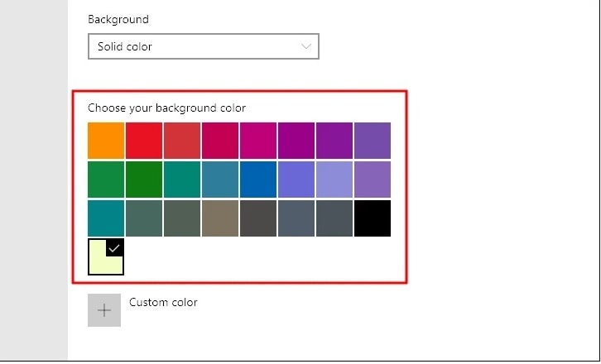
Task: Select the tan brown color swatch
Action: 220,218
